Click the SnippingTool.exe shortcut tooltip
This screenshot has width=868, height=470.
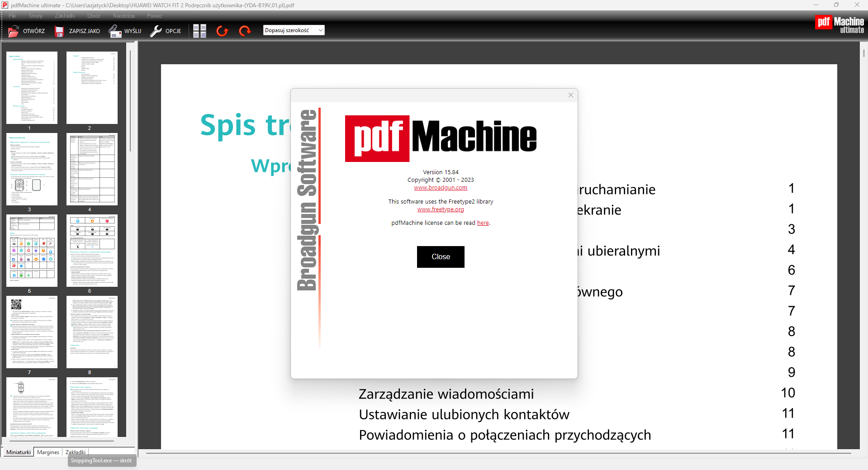(102, 461)
